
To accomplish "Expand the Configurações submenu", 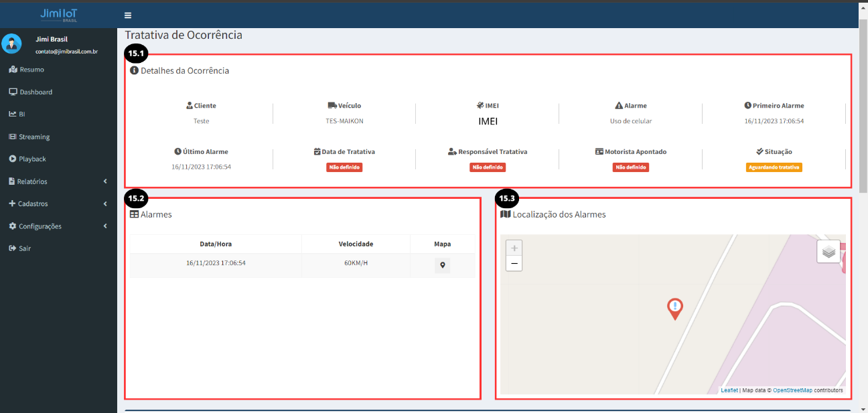I will pos(58,226).
